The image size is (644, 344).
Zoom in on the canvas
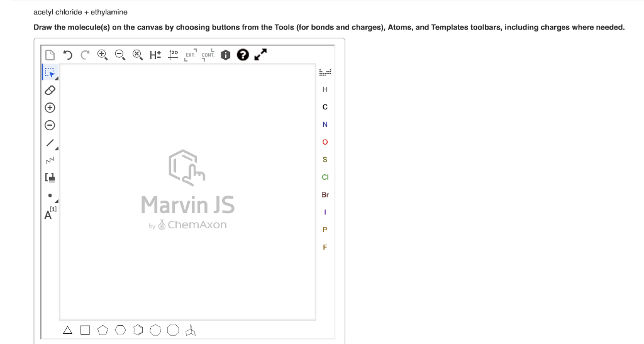coord(103,55)
